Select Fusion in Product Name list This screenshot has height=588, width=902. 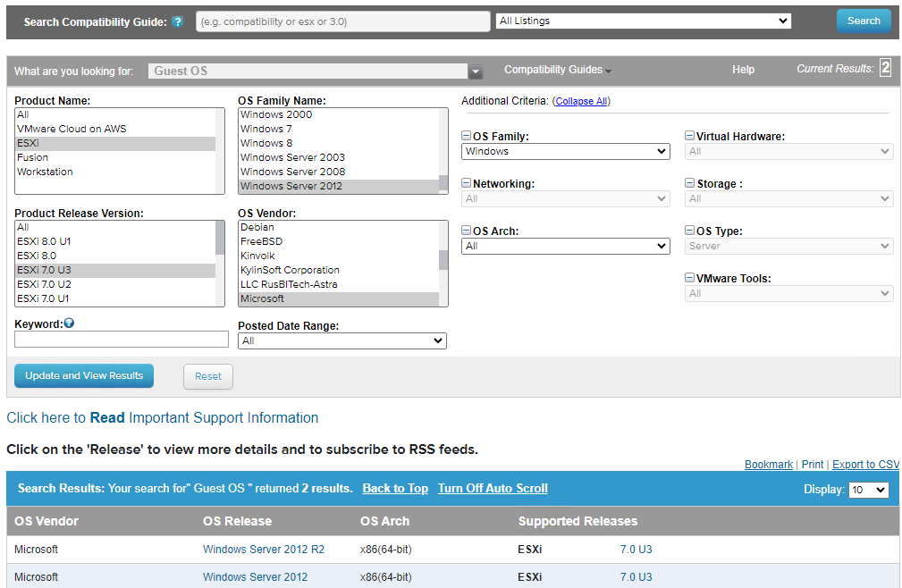(x=115, y=157)
